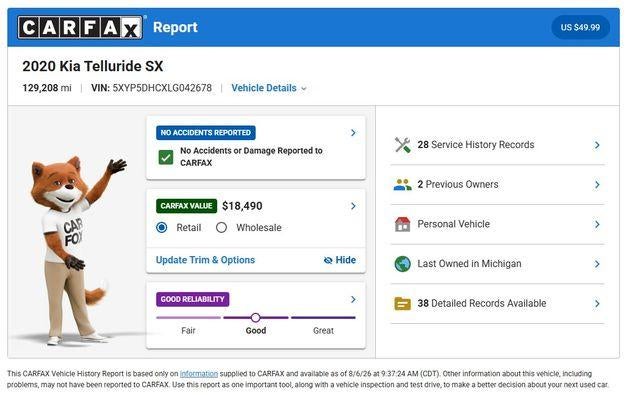Click the Good reliability label
The image size is (640, 395).
coord(256,331)
